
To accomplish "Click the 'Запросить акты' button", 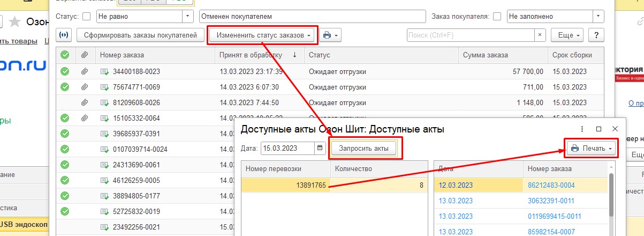I will tap(363, 149).
